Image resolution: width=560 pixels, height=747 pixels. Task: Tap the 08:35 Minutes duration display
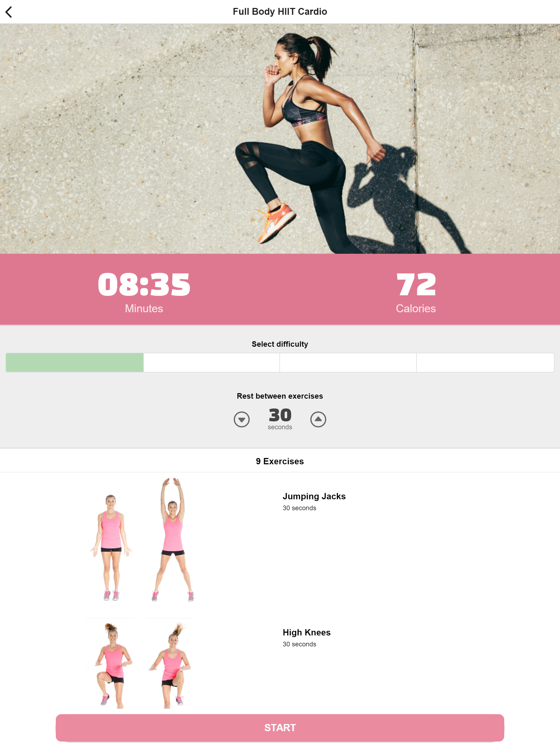(x=144, y=293)
